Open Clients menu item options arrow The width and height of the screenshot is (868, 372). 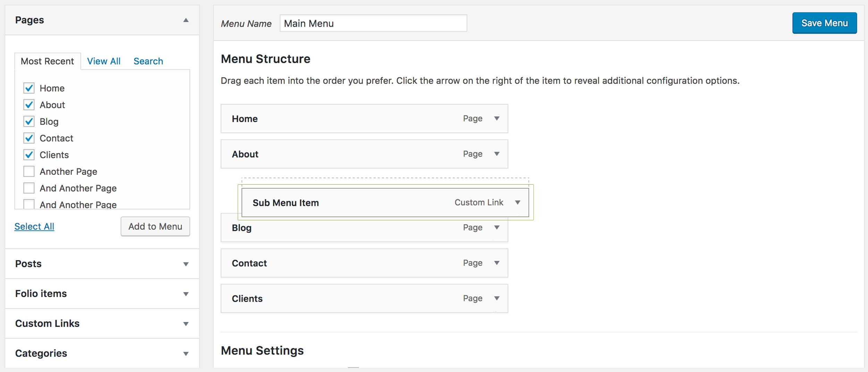click(x=497, y=298)
